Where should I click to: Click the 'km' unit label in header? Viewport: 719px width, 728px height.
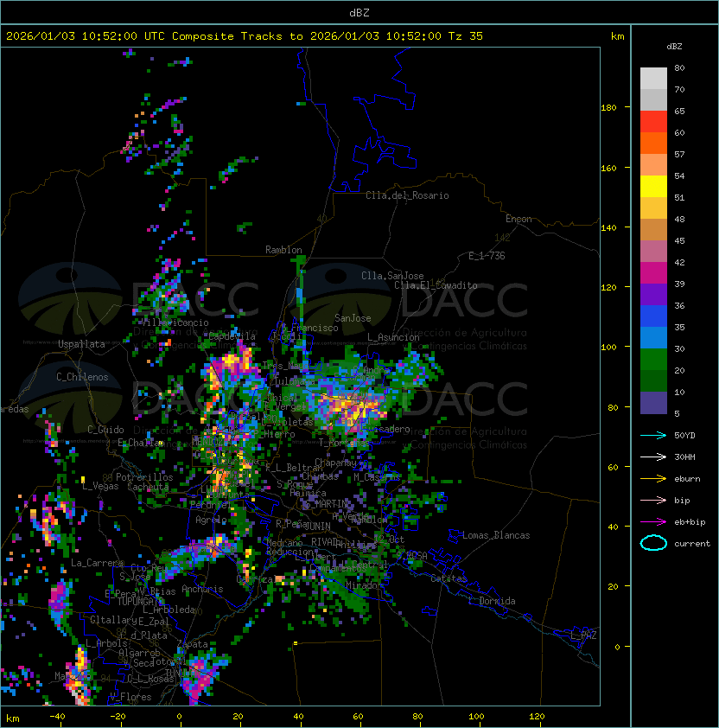[x=617, y=36]
